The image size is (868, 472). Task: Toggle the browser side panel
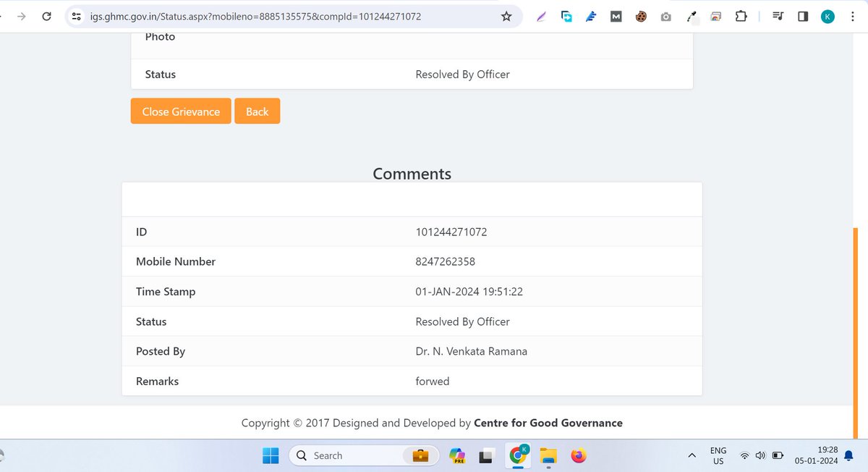click(803, 17)
